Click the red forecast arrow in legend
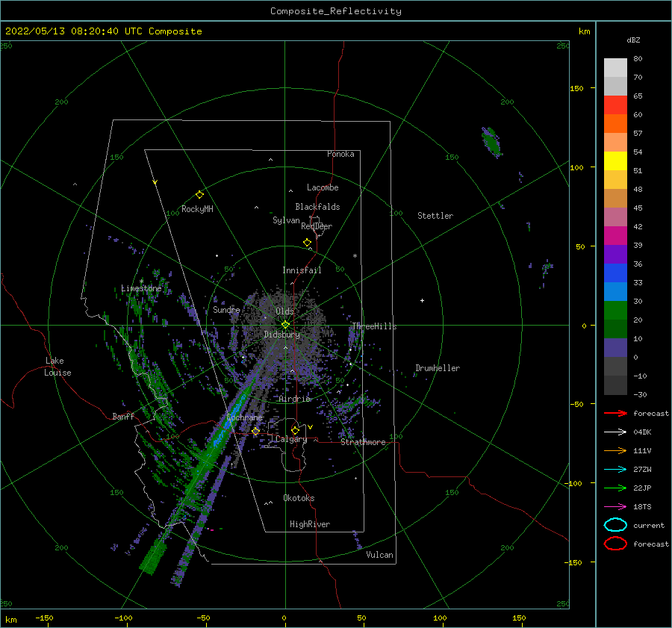This screenshot has height=628, width=672. tap(615, 413)
